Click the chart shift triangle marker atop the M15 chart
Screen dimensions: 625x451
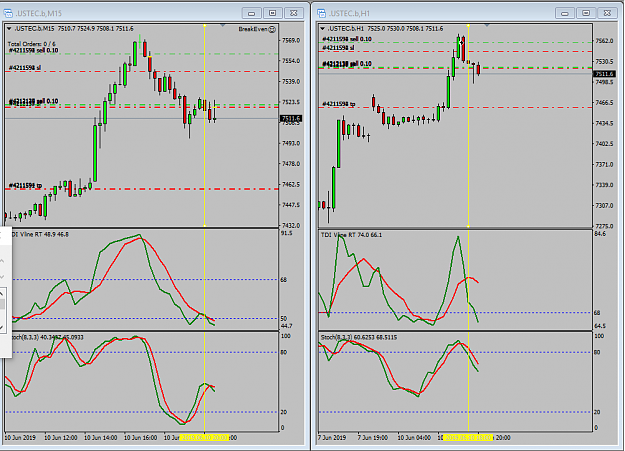(x=223, y=26)
